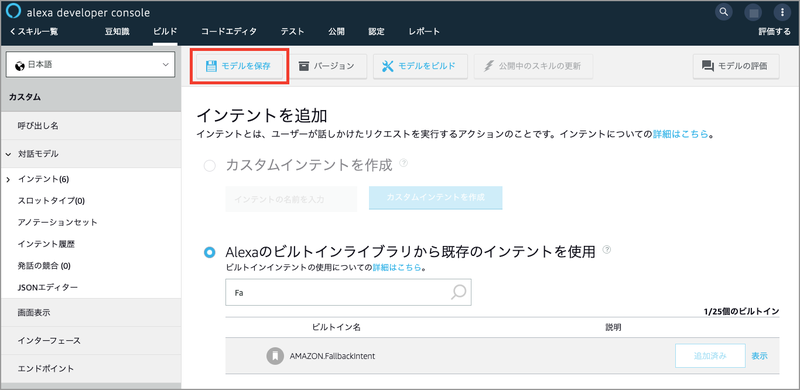The height and width of the screenshot is (390, 800).
Task: Click 表示 link for AMAZON.FallbackIntent
Action: point(759,356)
